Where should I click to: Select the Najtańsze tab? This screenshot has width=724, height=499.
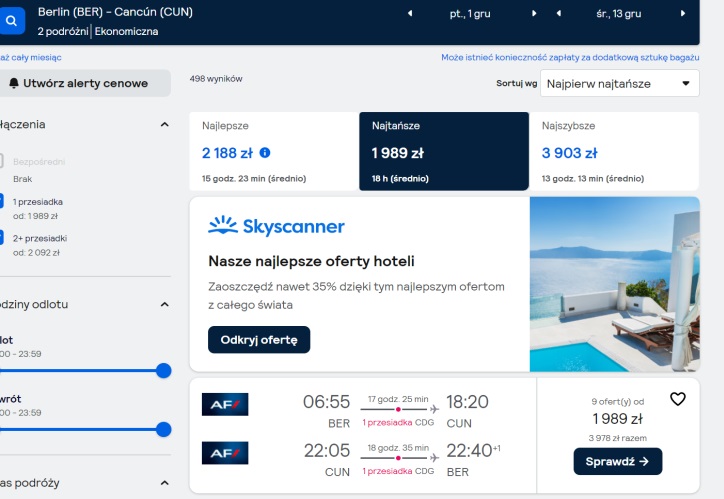pyautogui.click(x=444, y=151)
